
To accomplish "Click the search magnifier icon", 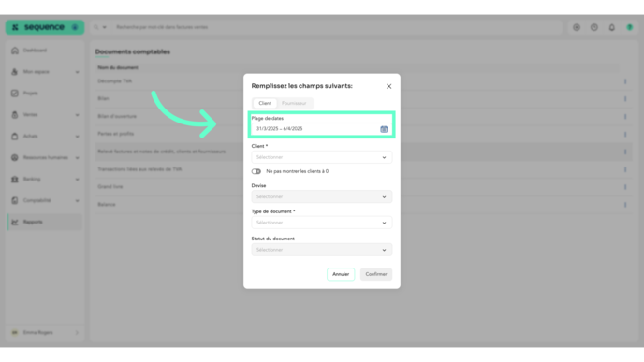I will pyautogui.click(x=96, y=27).
